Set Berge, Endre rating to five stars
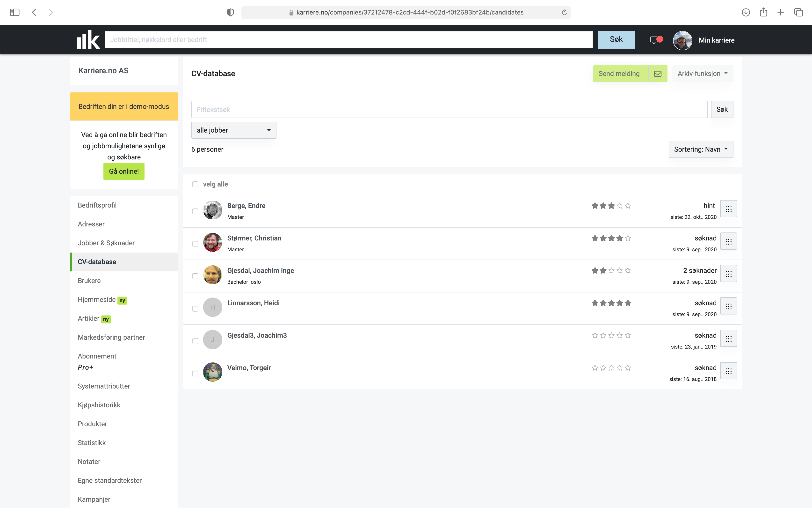 [x=628, y=206]
